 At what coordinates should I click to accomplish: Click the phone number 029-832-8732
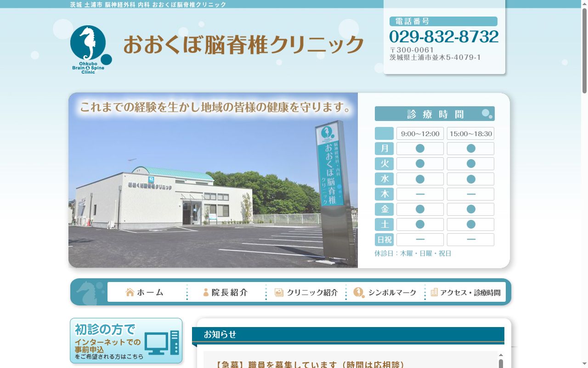click(444, 36)
